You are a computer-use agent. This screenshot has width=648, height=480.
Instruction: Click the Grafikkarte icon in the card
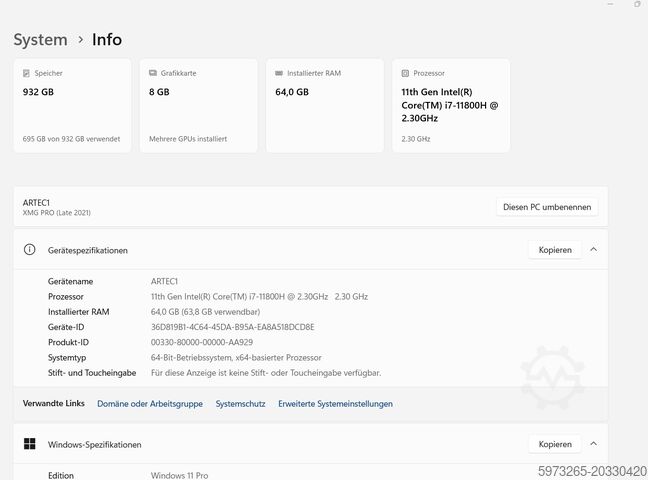tap(153, 73)
